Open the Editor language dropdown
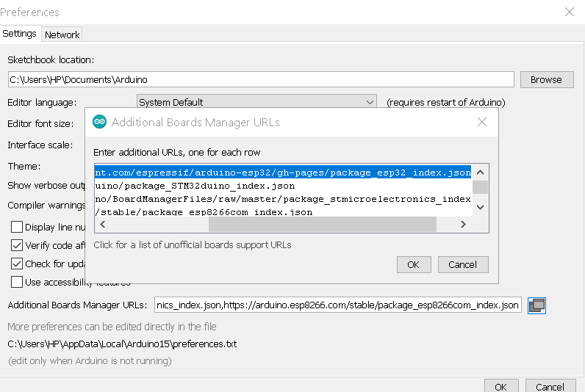The height and width of the screenshot is (392, 585). [256, 102]
